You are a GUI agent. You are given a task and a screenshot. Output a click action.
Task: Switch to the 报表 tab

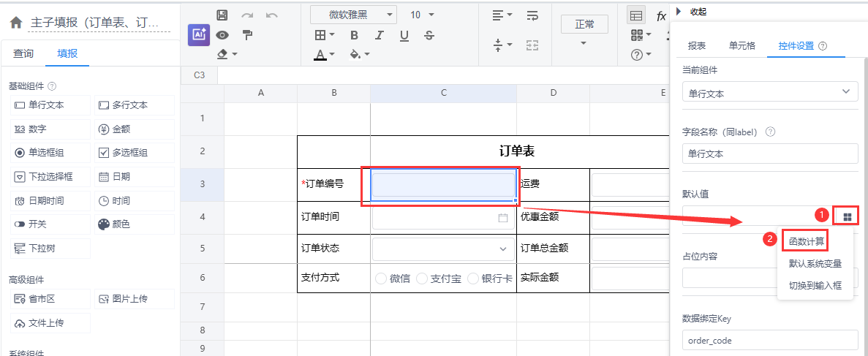click(x=696, y=45)
